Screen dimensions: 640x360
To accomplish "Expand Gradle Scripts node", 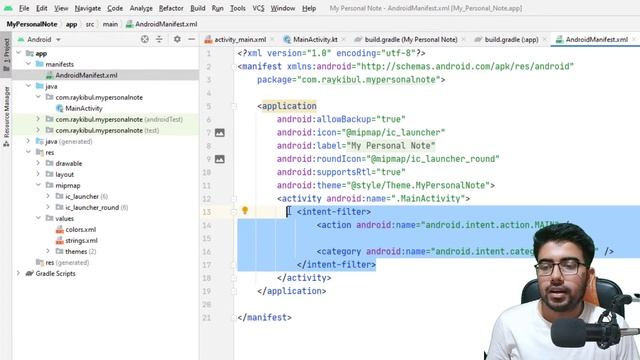I will [18, 273].
